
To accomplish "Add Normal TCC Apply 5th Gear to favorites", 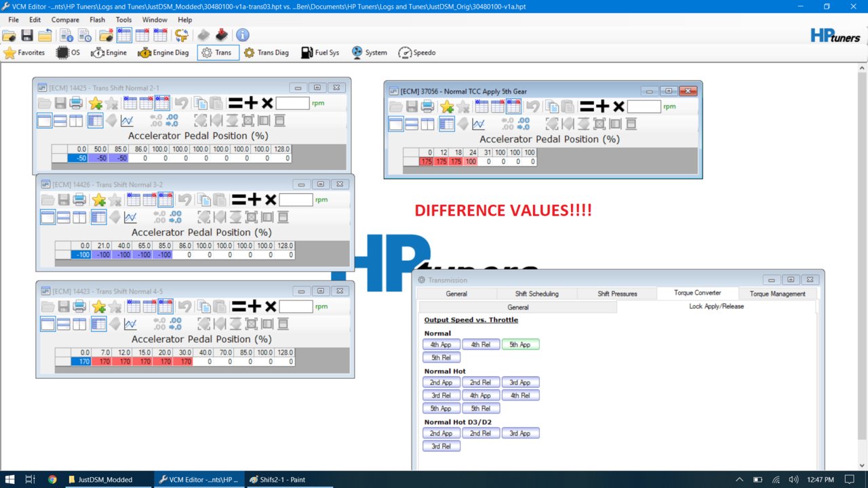I will [x=447, y=106].
